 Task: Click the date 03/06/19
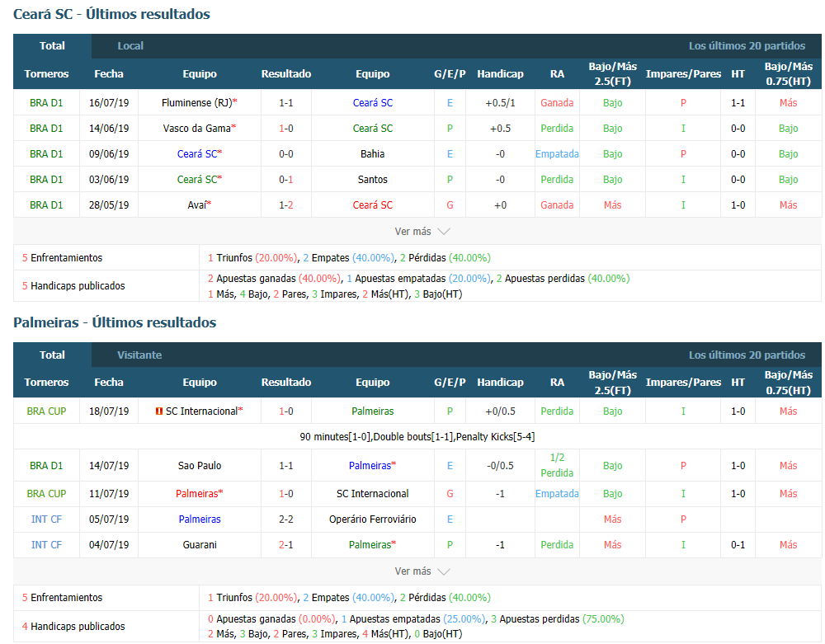click(x=109, y=179)
